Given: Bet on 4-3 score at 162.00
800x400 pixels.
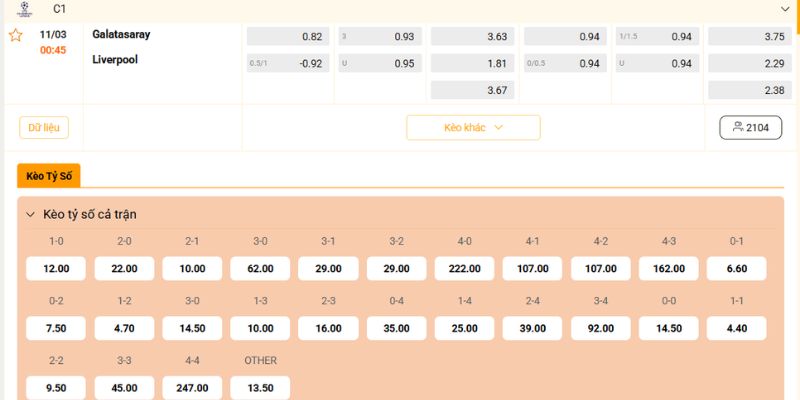Looking at the screenshot, I should pos(669,268).
